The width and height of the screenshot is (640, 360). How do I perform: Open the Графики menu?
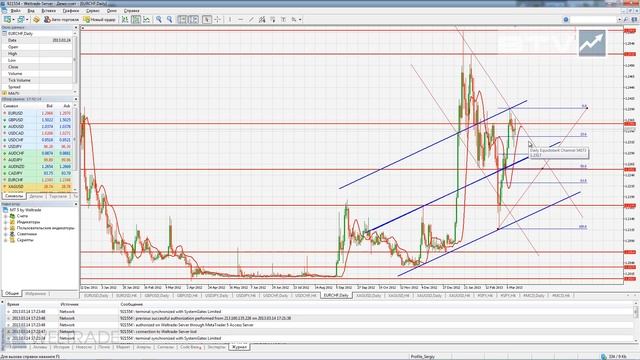pyautogui.click(x=71, y=11)
